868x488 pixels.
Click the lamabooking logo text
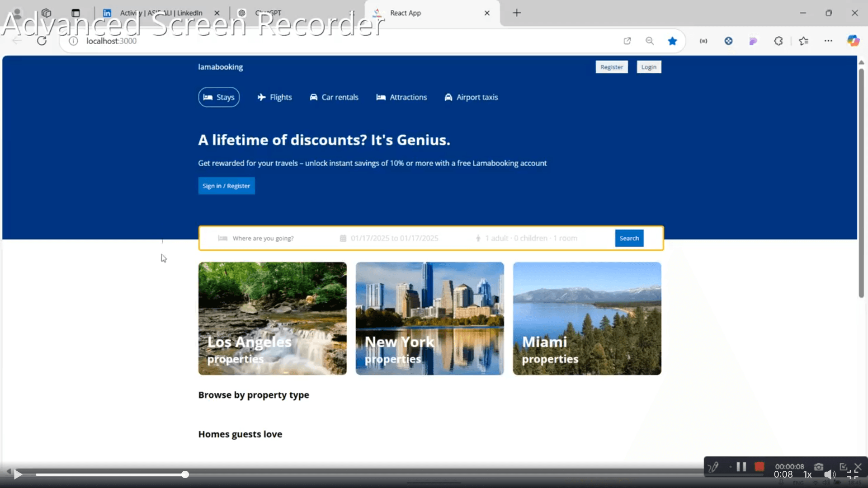[220, 67]
